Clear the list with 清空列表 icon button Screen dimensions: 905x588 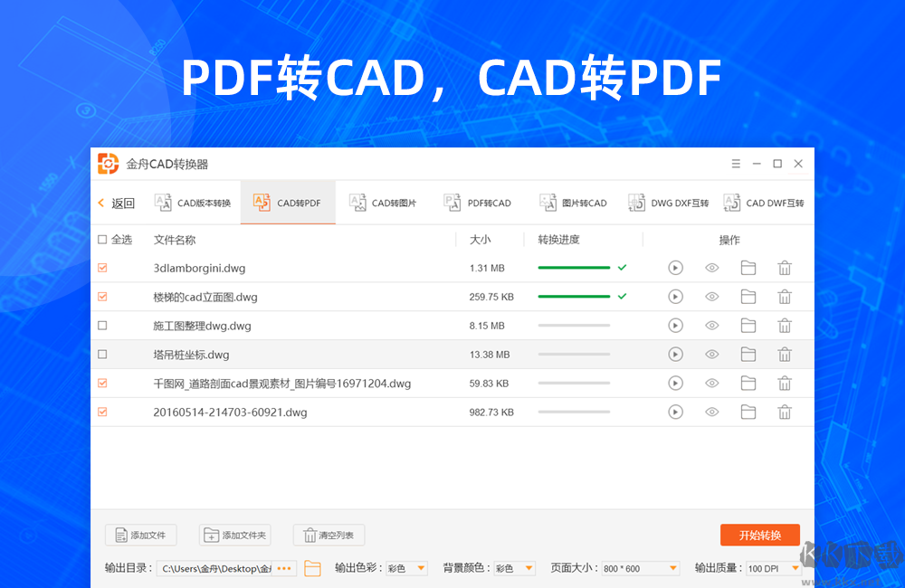(328, 535)
